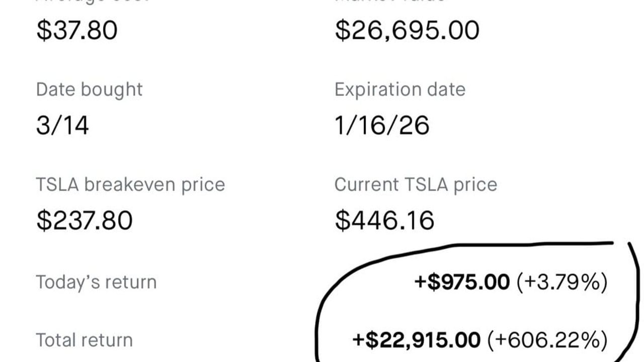Screen dimensions: 644x362
Task: Click the Date bought label
Action: pos(89,89)
